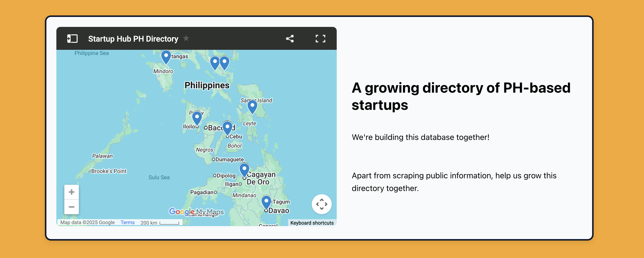Screen dimensions: 644x258
Task: Click the Sulu Sea label
Action: point(159,177)
